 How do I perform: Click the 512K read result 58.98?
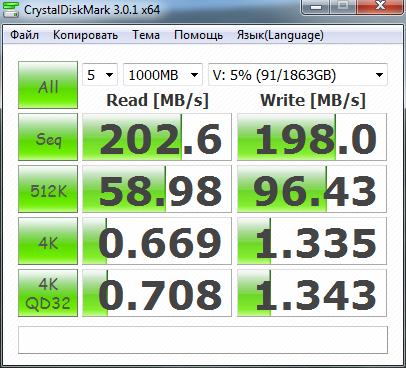[x=157, y=189]
